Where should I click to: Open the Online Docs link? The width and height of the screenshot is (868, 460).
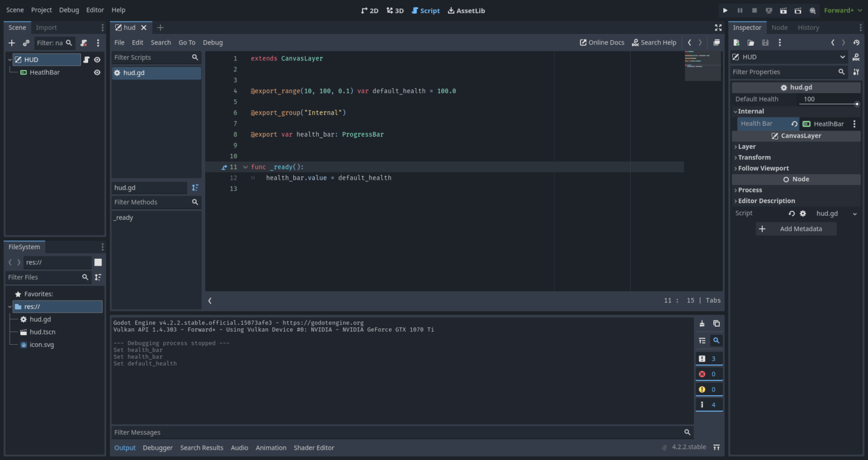pos(602,43)
